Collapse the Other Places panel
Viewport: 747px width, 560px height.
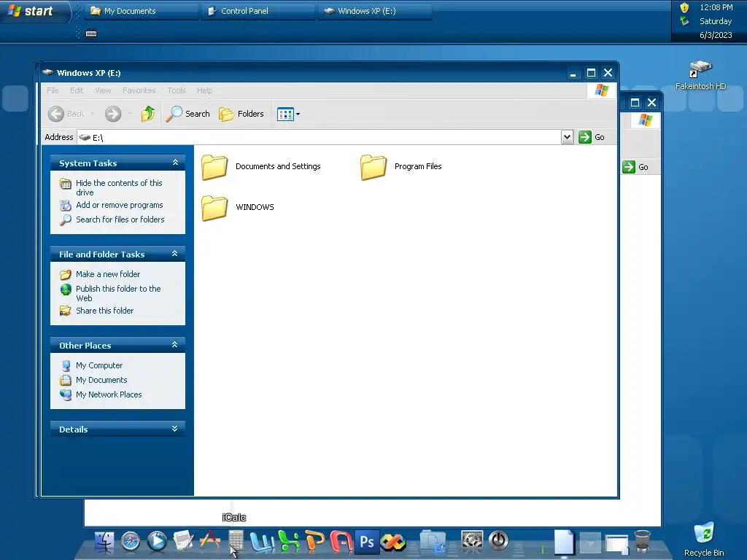pyautogui.click(x=175, y=345)
